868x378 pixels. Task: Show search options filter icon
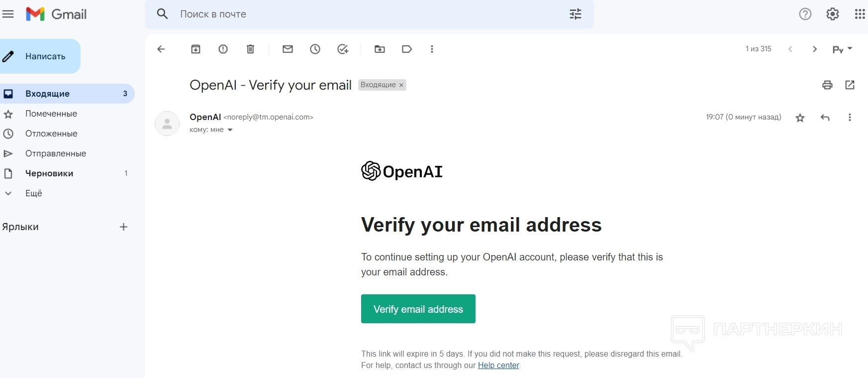(x=575, y=14)
